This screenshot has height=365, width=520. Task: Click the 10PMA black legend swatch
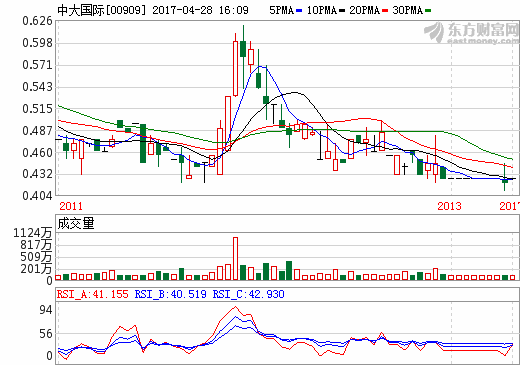click(x=342, y=11)
